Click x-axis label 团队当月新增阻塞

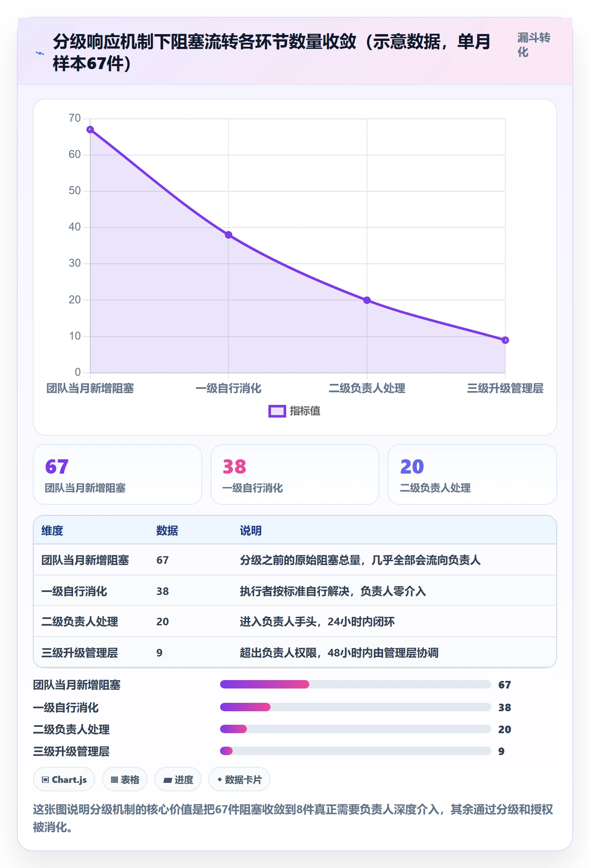click(90, 388)
